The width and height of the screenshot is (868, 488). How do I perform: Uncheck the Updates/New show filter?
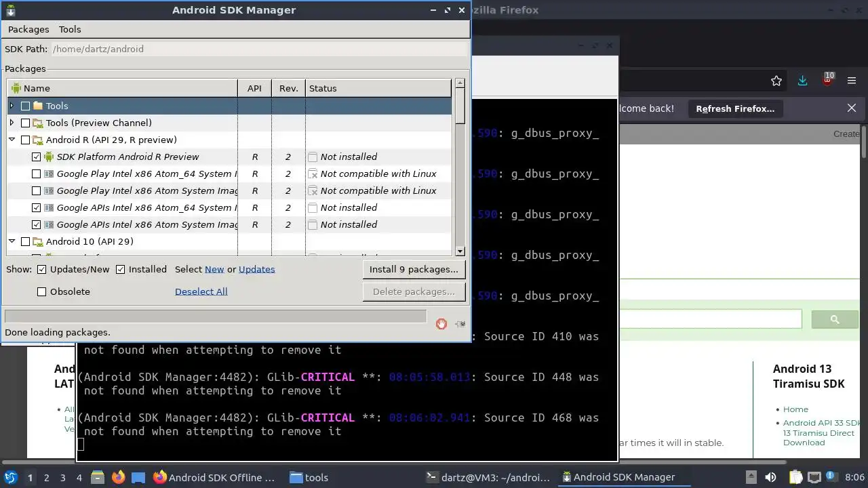click(x=42, y=269)
